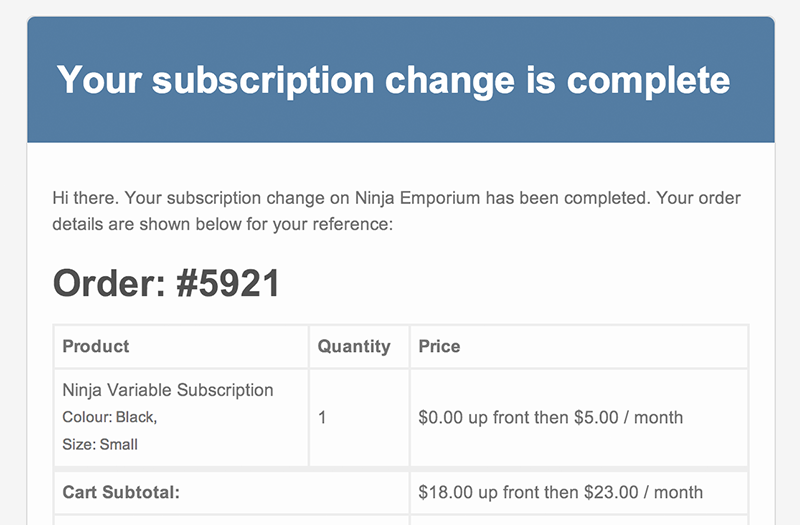Click the word 'complete' in the banner
This screenshot has height=525, width=800.
pyautogui.click(x=648, y=81)
